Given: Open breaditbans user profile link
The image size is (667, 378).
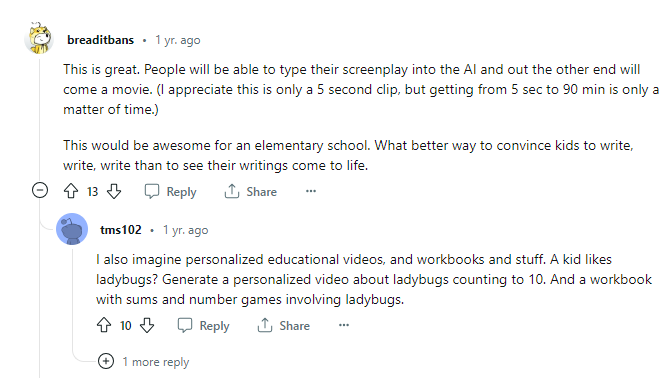Looking at the screenshot, I should 100,40.
